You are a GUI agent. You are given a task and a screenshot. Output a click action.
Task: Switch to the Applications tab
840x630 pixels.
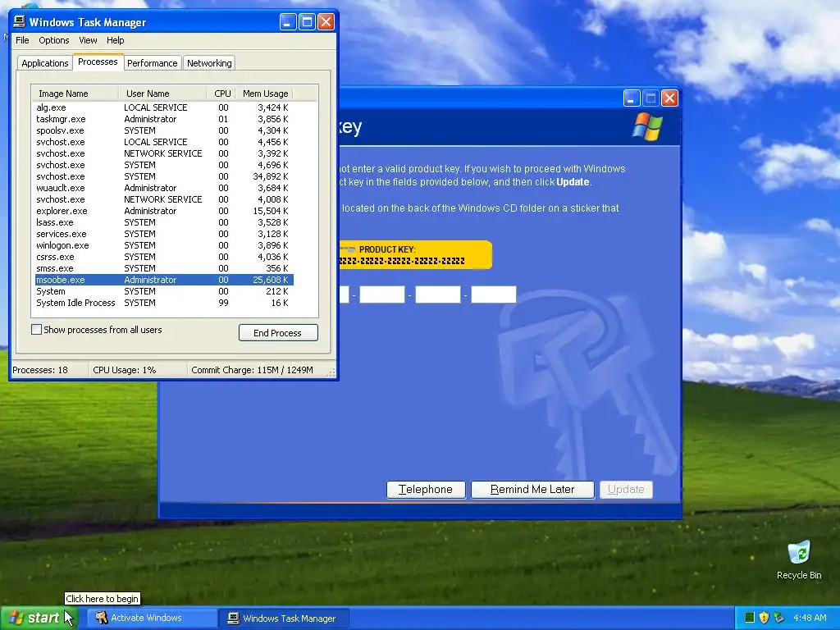(45, 63)
